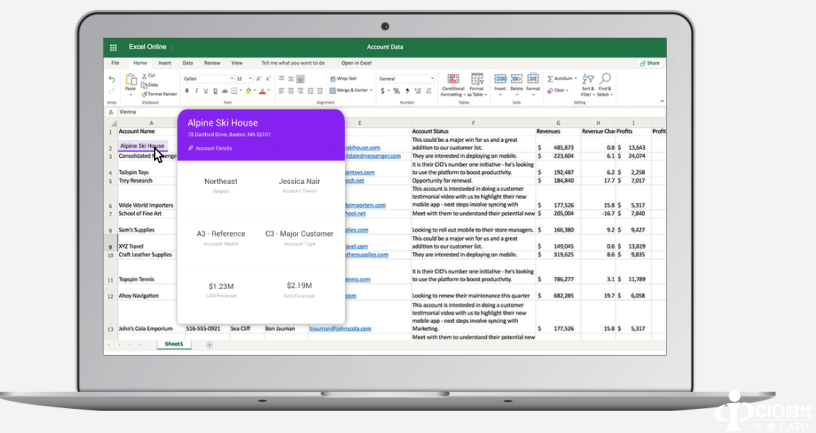This screenshot has width=816, height=433.
Task: Switch to the Insert tab
Action: pos(164,63)
